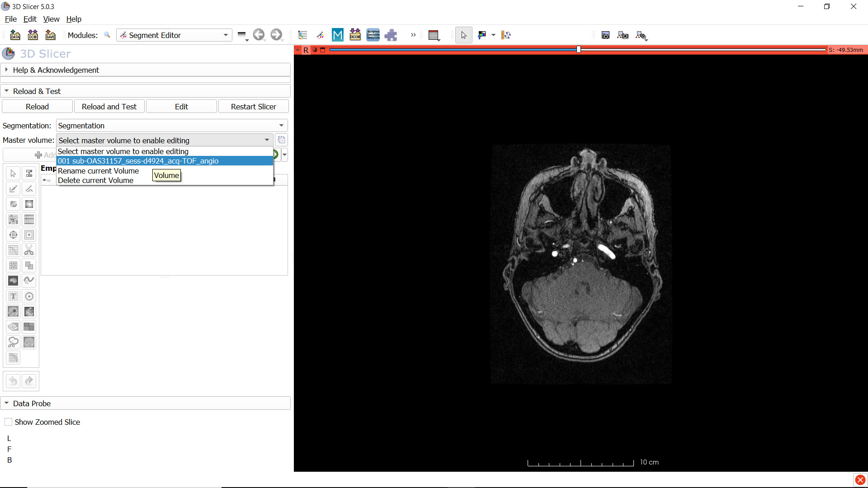Open the View menu
This screenshot has height=488, width=868.
tap(51, 19)
